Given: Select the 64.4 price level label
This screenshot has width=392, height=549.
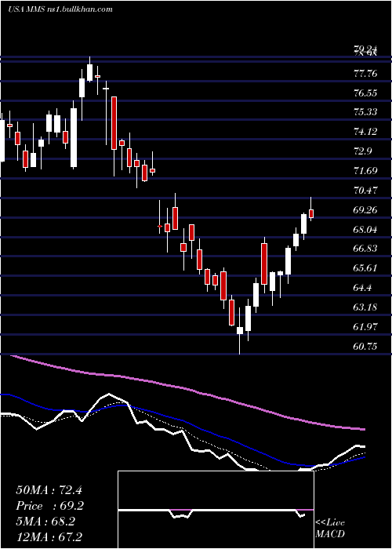Looking at the screenshot, I should coord(363,288).
